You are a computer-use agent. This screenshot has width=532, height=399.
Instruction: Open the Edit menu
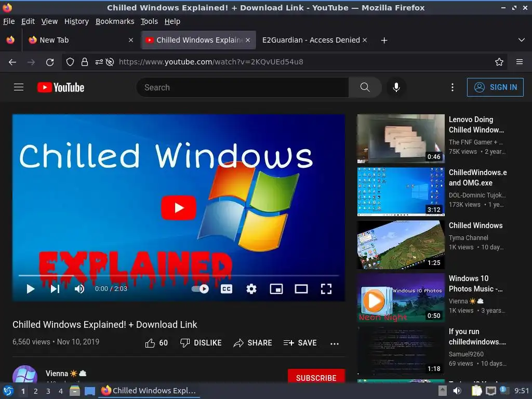28,21
